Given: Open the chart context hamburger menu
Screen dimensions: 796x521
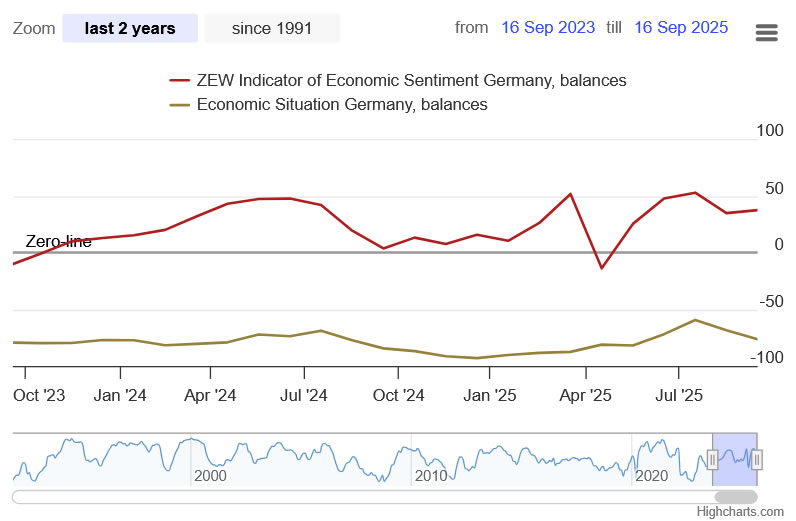Looking at the screenshot, I should pyautogui.click(x=766, y=32).
